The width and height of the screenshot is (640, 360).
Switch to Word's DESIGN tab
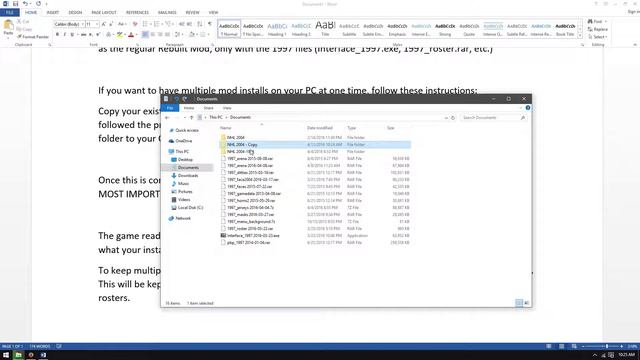click(75, 13)
